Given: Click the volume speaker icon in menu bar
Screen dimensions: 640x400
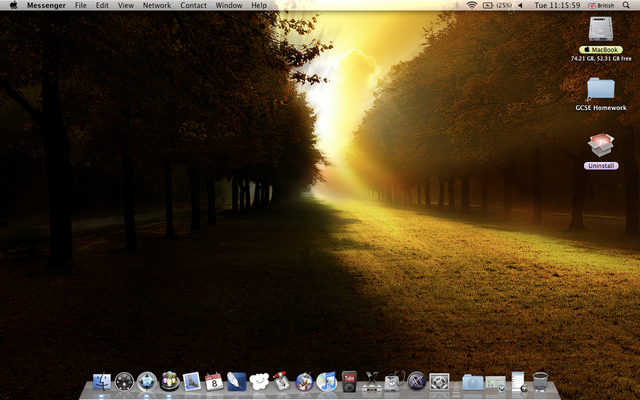Looking at the screenshot, I should tap(520, 5).
